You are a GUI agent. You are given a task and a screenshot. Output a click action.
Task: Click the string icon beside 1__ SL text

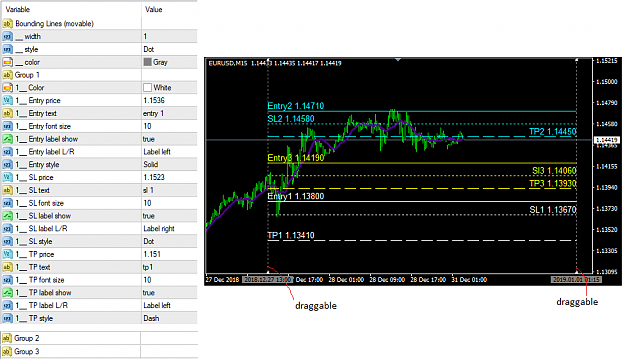click(x=8, y=190)
